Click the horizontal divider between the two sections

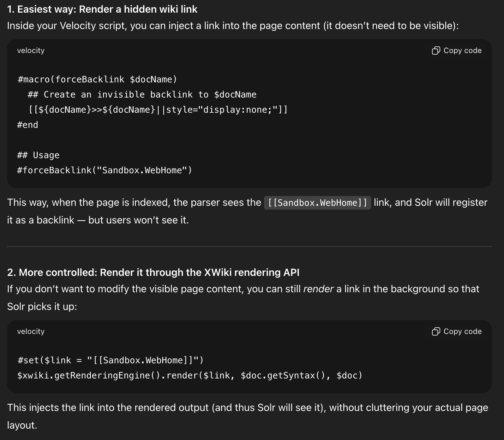[x=249, y=246]
